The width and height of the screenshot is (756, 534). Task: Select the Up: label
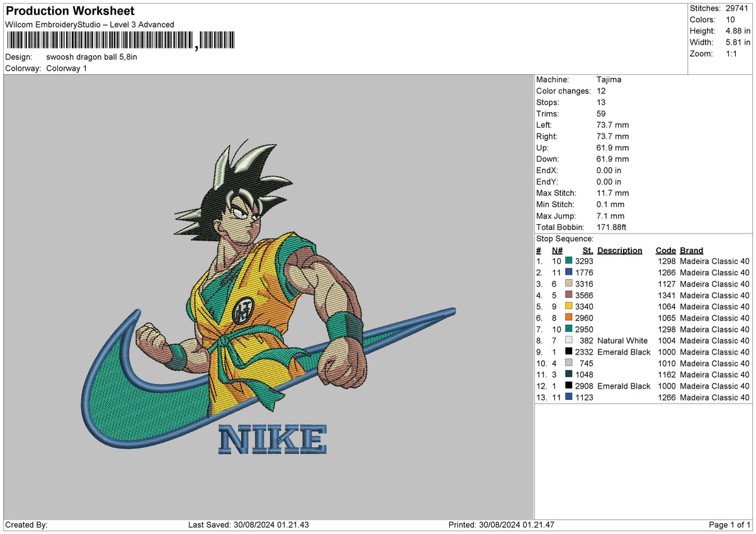pos(542,147)
